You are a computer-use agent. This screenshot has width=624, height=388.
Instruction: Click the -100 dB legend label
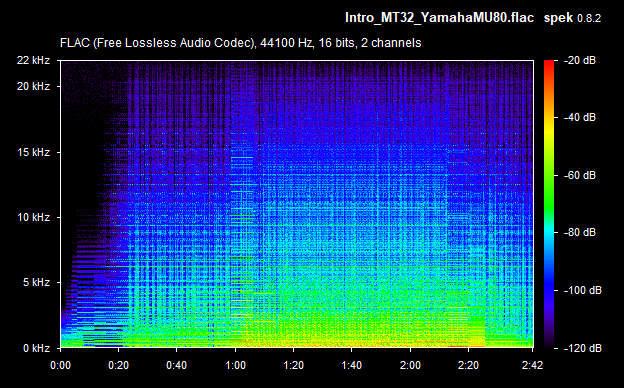(x=583, y=291)
